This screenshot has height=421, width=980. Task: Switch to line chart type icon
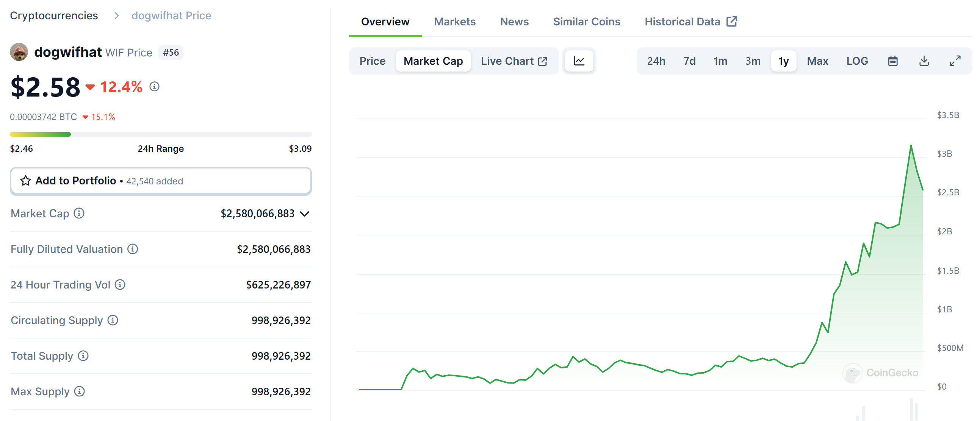579,61
